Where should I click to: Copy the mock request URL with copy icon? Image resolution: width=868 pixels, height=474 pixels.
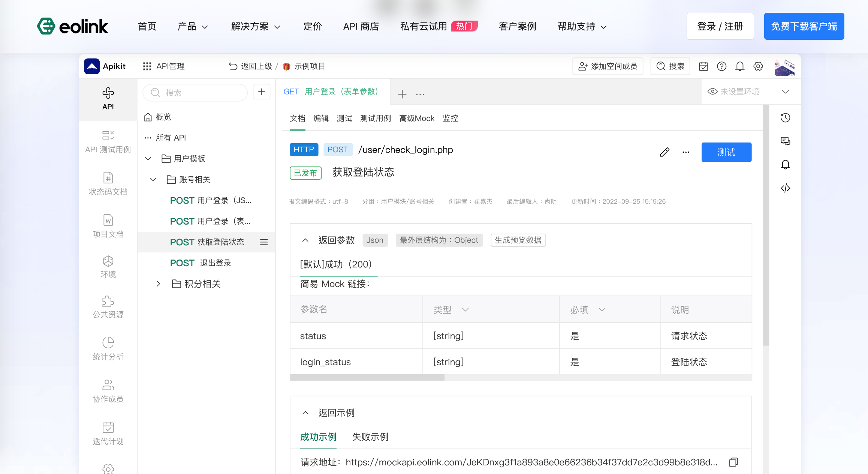[x=733, y=462]
